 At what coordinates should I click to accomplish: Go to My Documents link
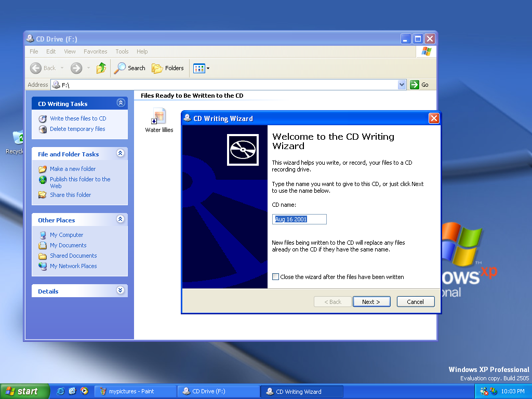tap(68, 245)
